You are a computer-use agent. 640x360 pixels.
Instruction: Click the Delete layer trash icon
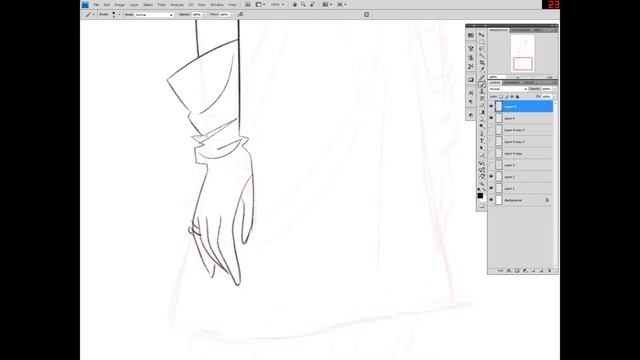(x=549, y=270)
